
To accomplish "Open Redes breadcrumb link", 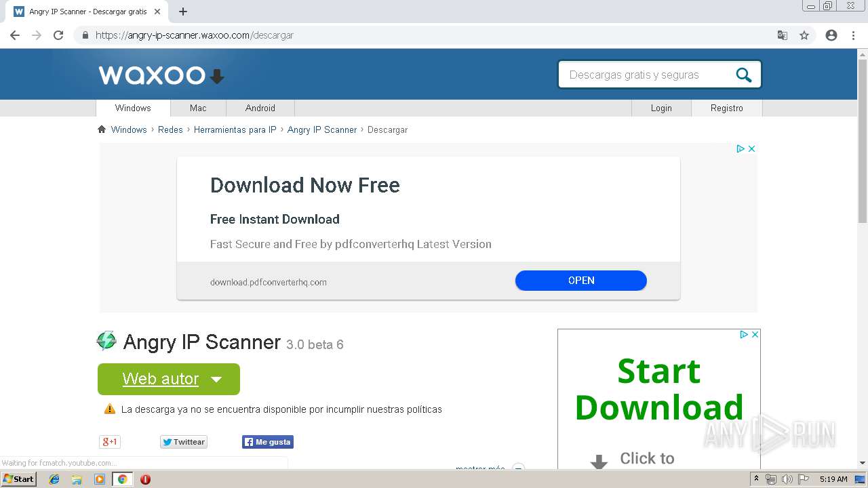I will coord(170,129).
